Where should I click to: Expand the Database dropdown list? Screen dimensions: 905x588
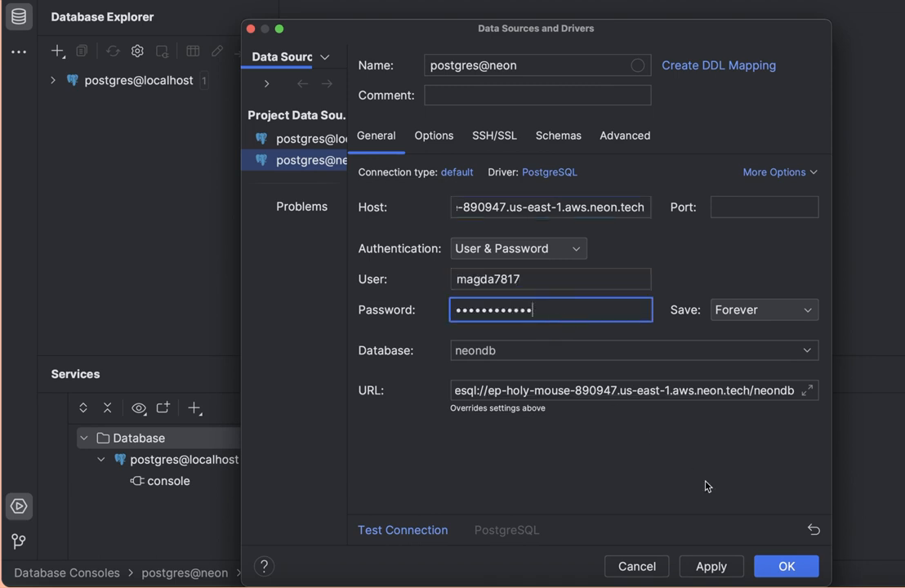806,350
